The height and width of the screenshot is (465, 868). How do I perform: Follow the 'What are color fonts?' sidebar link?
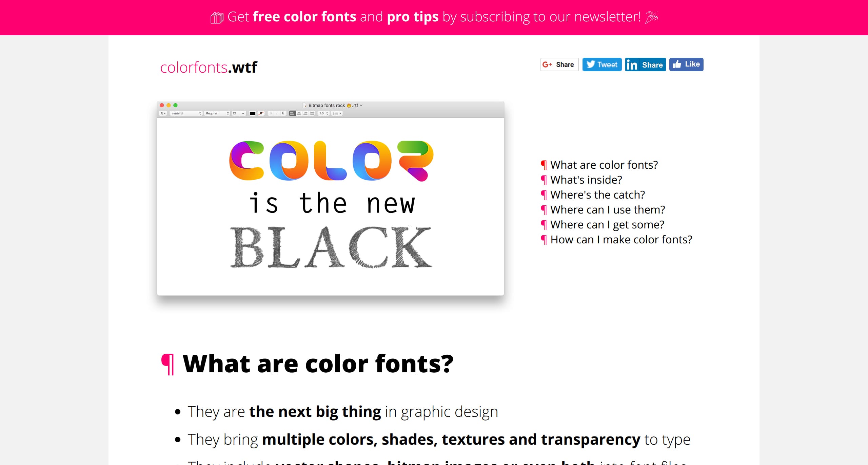point(604,165)
